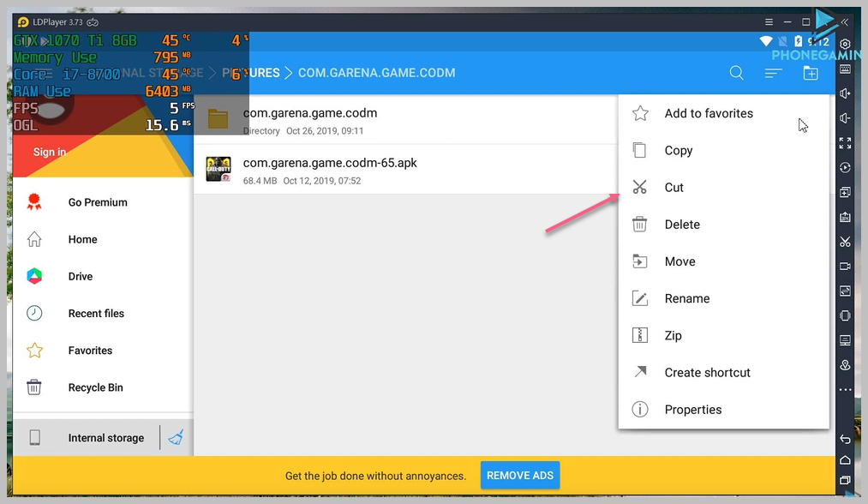Open search in the file manager header
Screen dimensions: 868x504
(736, 73)
